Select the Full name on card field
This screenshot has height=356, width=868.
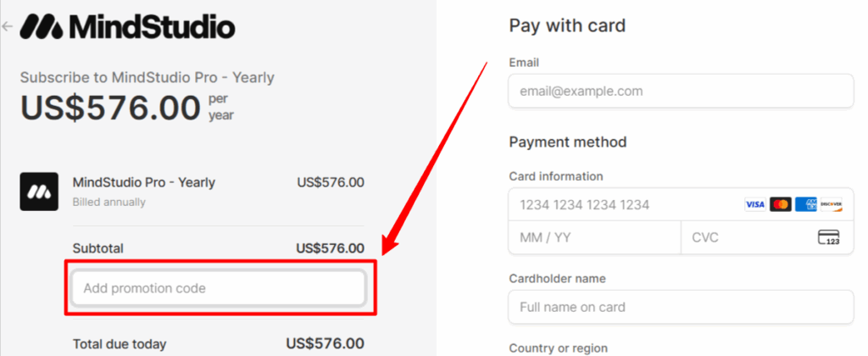pyautogui.click(x=680, y=307)
